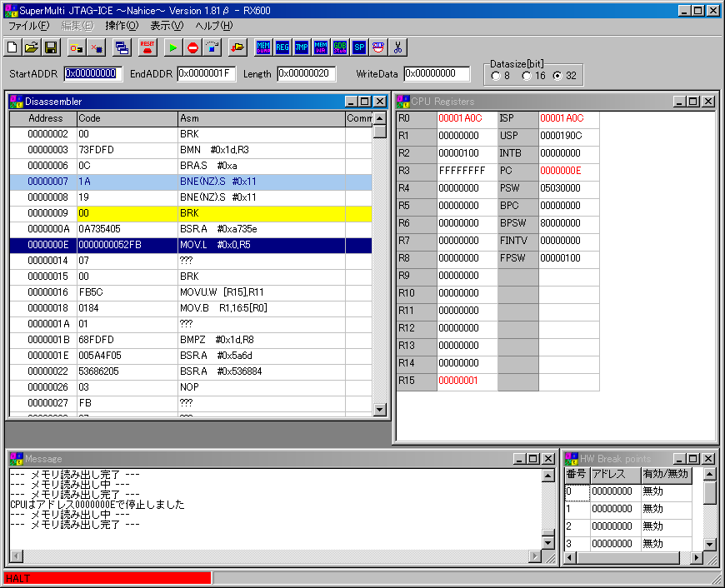
Task: Click the Open file folder icon
Action: (32, 47)
